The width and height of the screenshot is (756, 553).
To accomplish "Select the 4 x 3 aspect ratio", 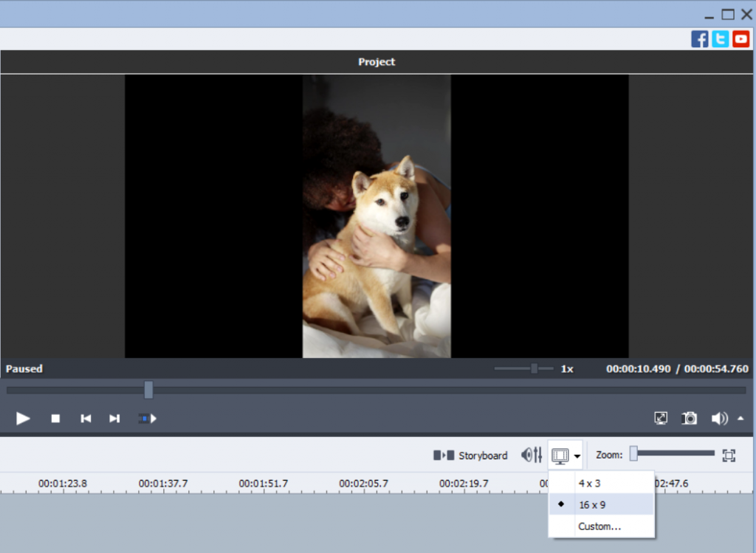I will (589, 484).
